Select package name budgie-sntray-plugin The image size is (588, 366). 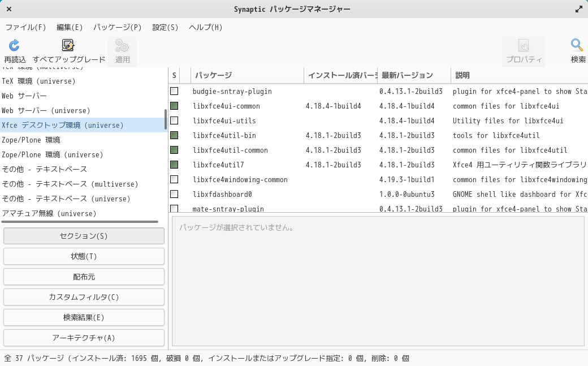pos(232,91)
